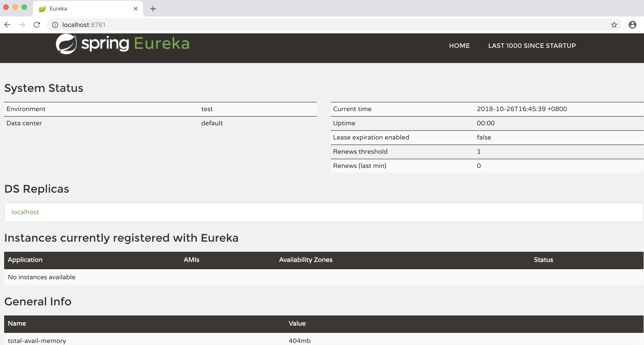This screenshot has height=345, width=644.
Task: Open a new tab with the plus icon
Action: point(153,9)
